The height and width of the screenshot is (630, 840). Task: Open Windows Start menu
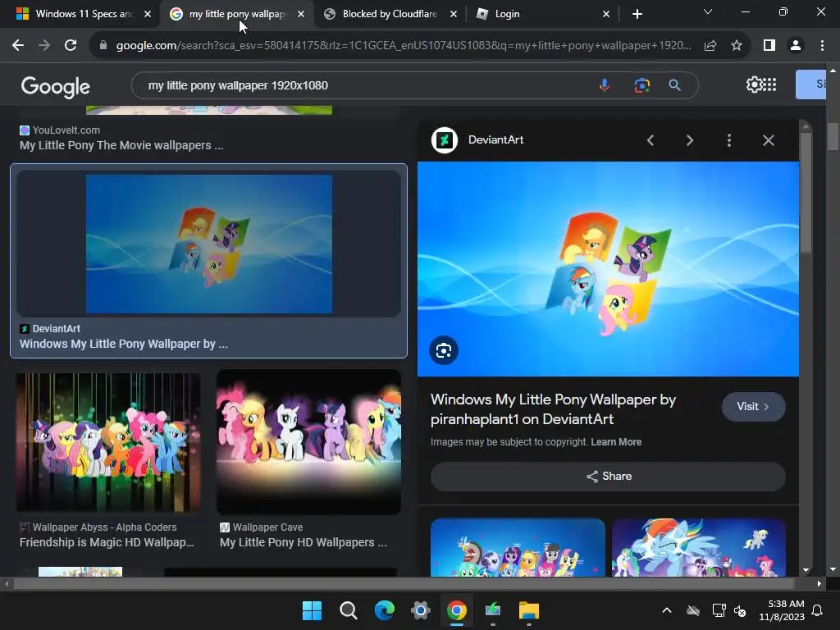coord(312,610)
